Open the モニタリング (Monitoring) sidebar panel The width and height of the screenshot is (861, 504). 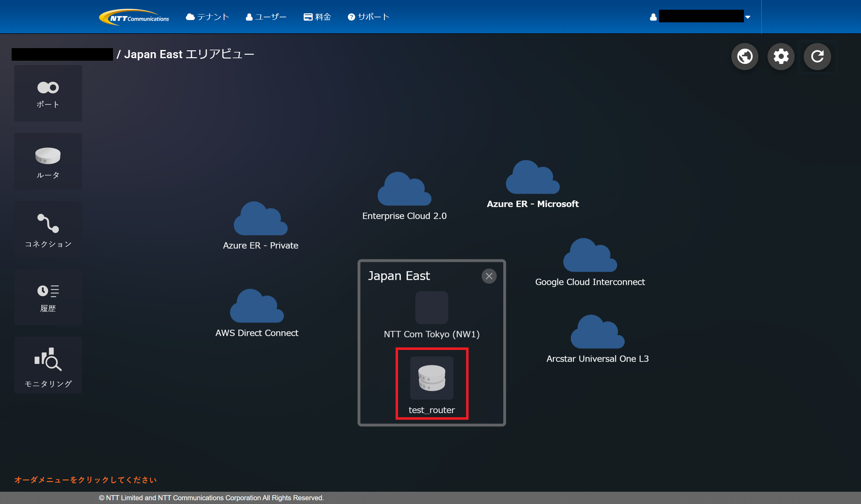click(x=48, y=365)
